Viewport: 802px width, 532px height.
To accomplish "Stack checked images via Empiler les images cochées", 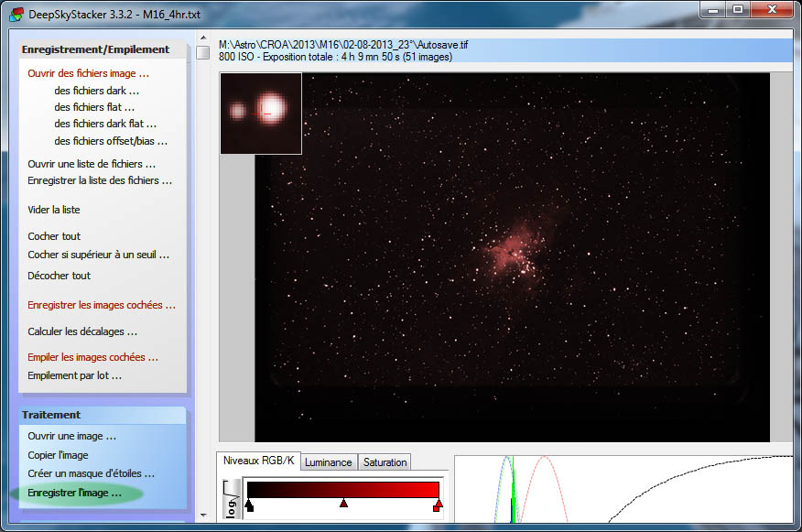I will click(92, 357).
